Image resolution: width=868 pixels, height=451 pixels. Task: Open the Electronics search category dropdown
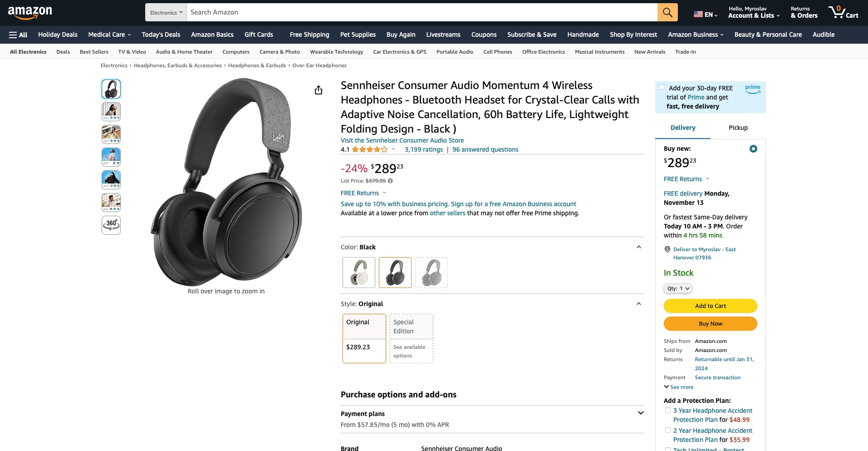pyautogui.click(x=166, y=12)
